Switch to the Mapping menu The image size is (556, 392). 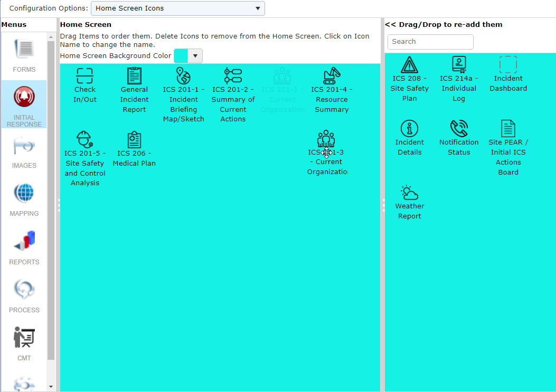pos(24,199)
